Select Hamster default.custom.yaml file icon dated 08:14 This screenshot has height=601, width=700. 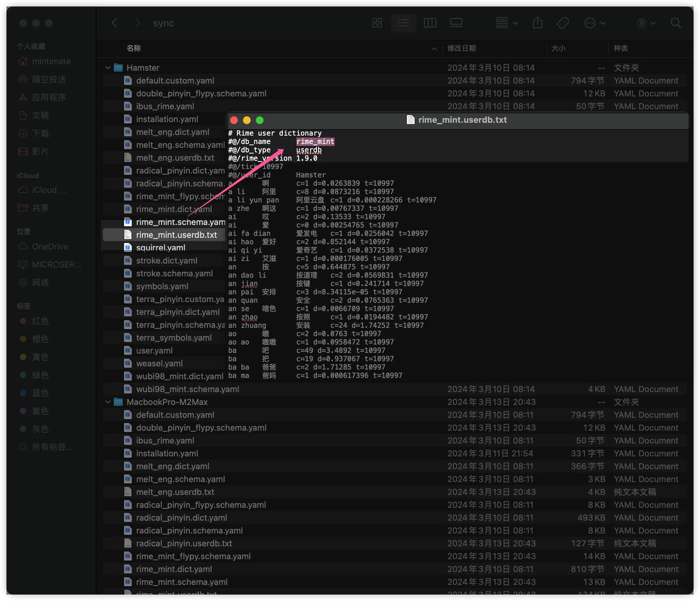pyautogui.click(x=127, y=80)
